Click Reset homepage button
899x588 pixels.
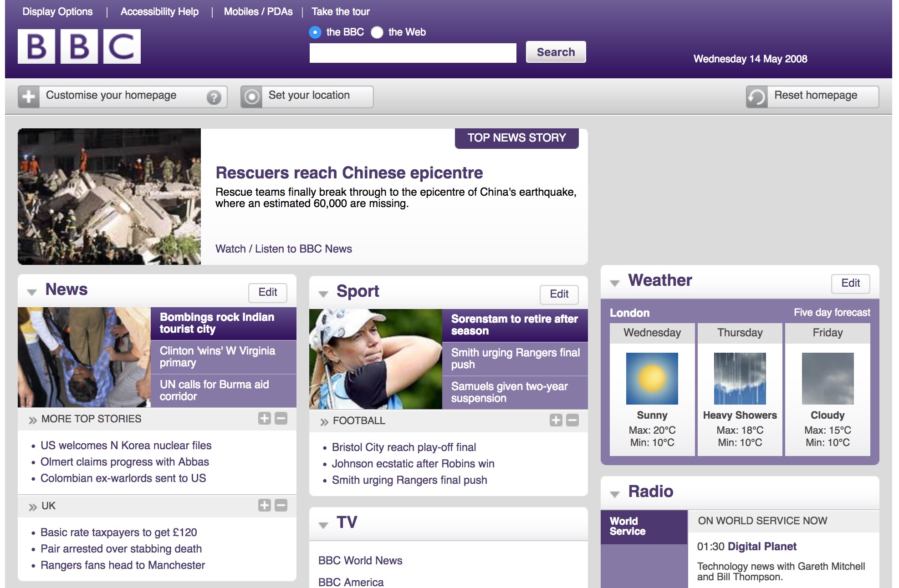point(812,96)
